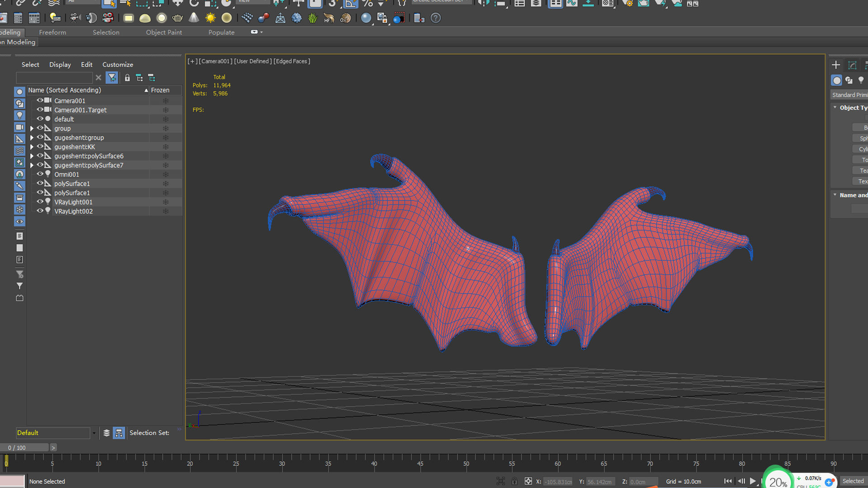
Task: Expand gugeshenti:polySurface7 tree node
Action: (x=32, y=165)
